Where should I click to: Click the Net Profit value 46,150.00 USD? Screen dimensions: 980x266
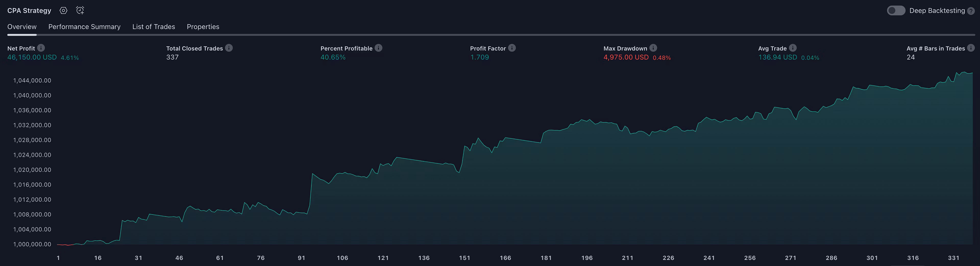coord(32,57)
